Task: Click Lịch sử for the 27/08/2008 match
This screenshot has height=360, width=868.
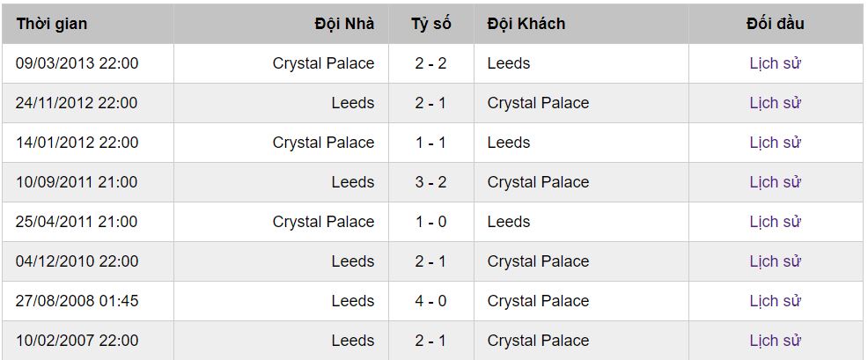Action: click(775, 301)
